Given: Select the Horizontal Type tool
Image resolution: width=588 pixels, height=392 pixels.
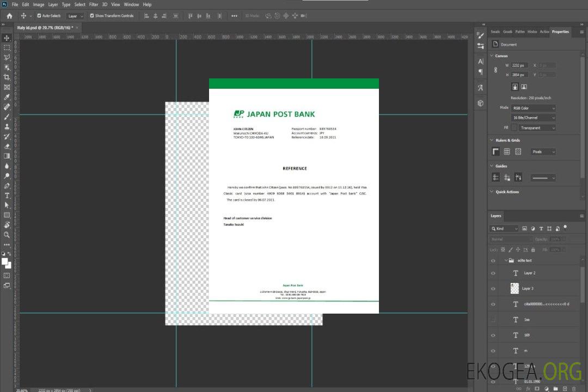Looking at the screenshot, I should [x=7, y=195].
